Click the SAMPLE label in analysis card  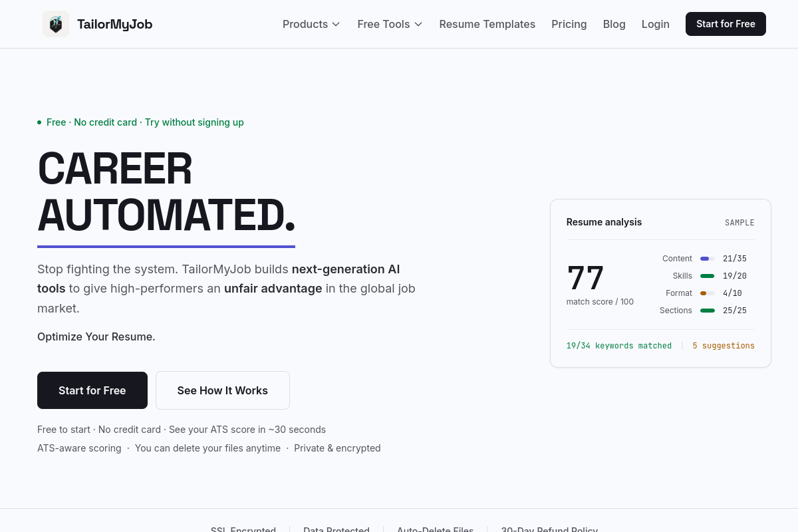[739, 223]
